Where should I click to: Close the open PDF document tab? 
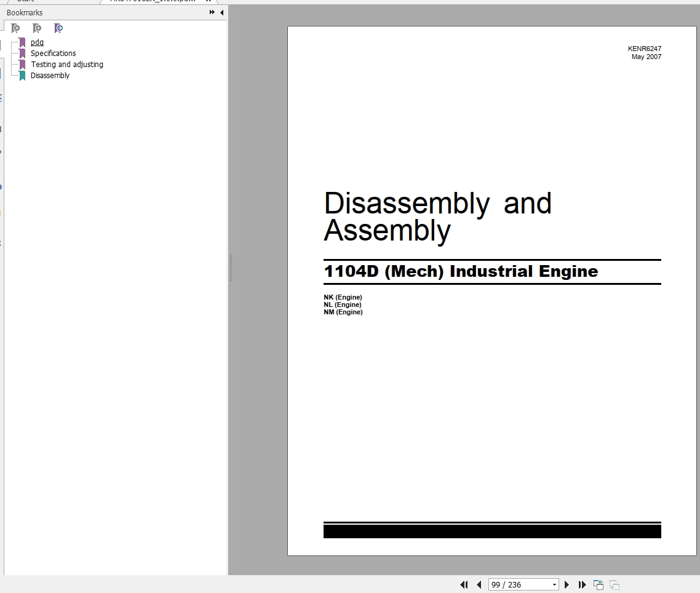coord(208,1)
